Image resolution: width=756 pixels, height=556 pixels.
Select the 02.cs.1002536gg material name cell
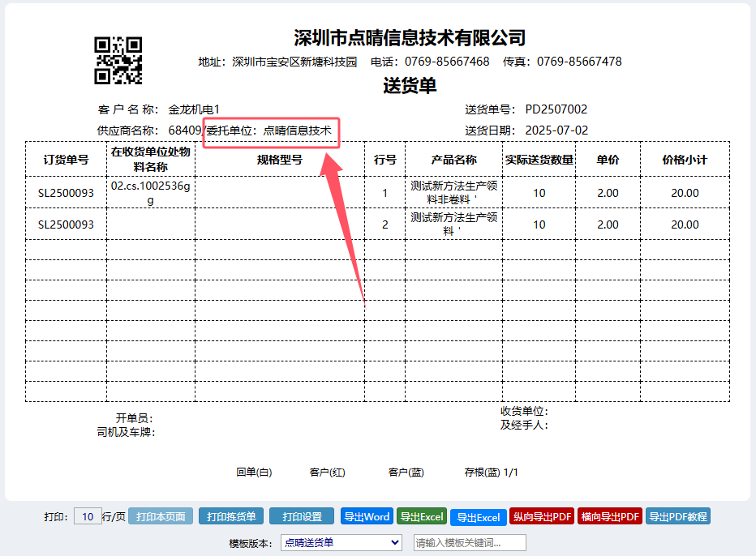(150, 192)
